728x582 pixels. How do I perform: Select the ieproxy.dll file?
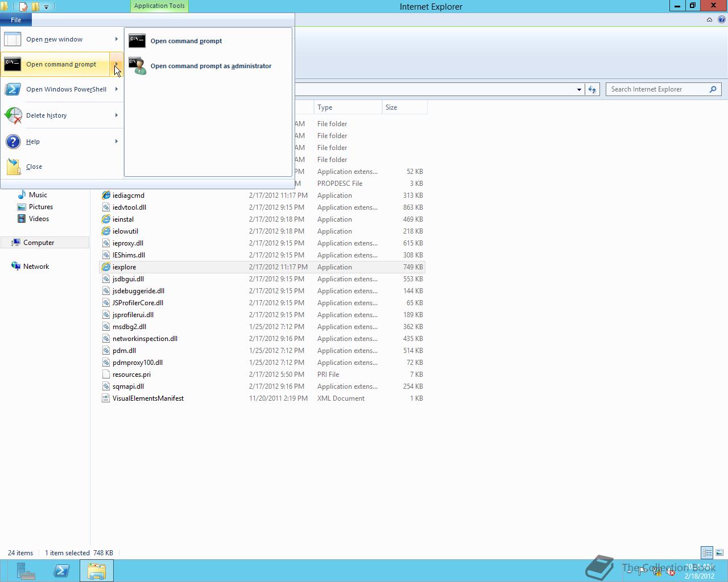pos(262,243)
